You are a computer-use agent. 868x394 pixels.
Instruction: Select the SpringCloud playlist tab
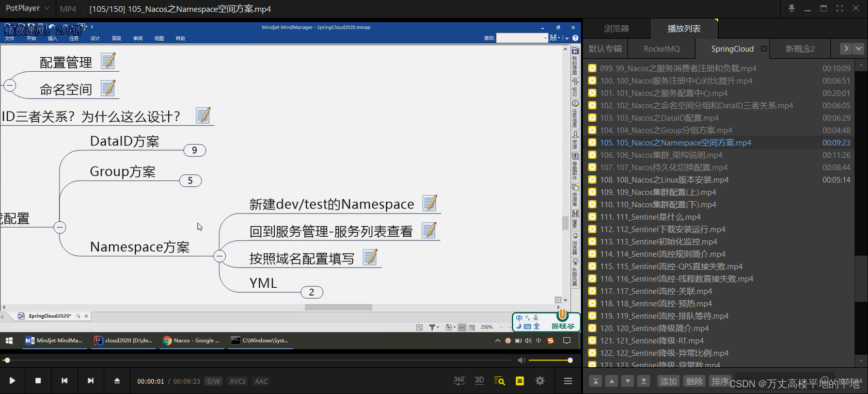click(732, 48)
